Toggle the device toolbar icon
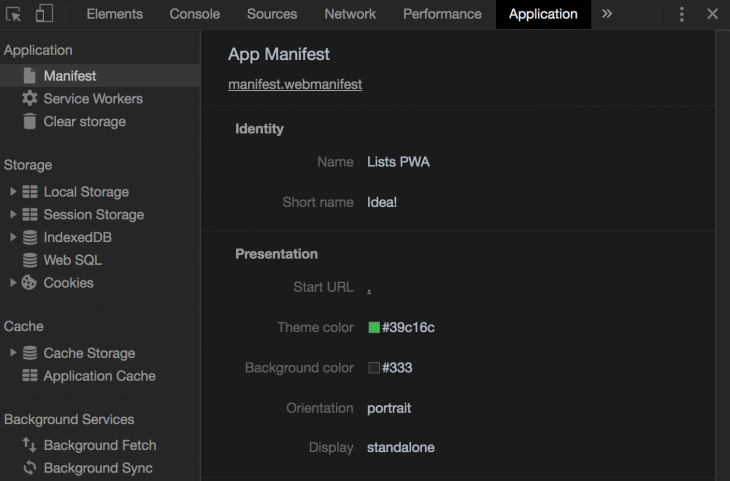Image resolution: width=730 pixels, height=481 pixels. coord(44,14)
